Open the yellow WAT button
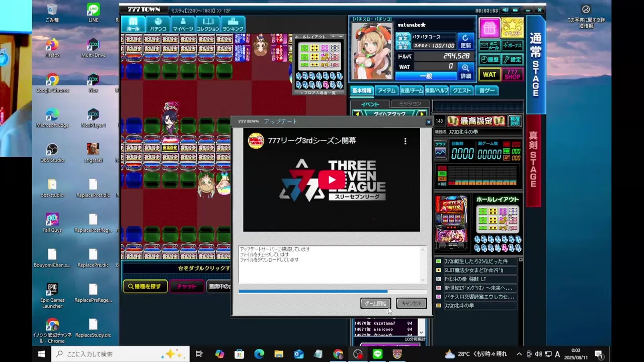The height and width of the screenshot is (362, 644). point(489,74)
